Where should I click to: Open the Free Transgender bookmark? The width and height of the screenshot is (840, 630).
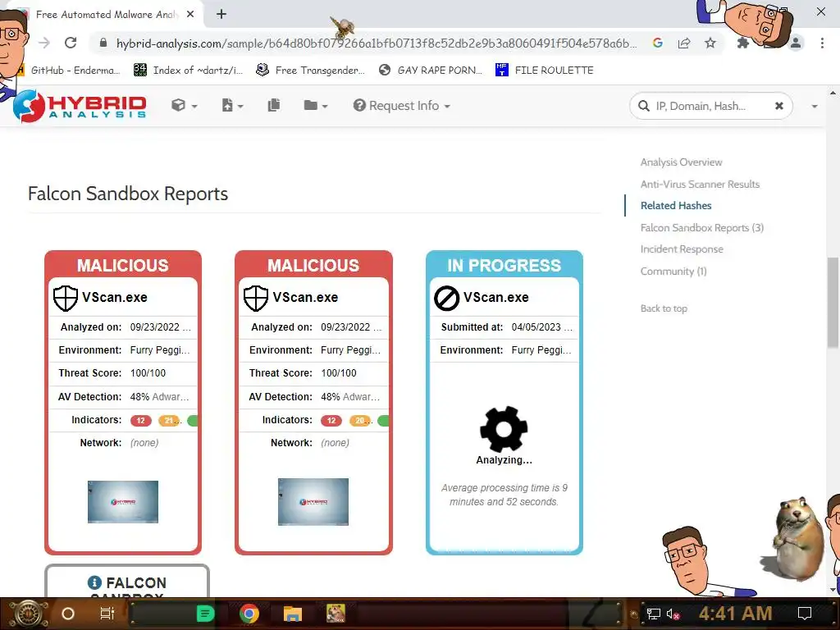click(x=311, y=71)
